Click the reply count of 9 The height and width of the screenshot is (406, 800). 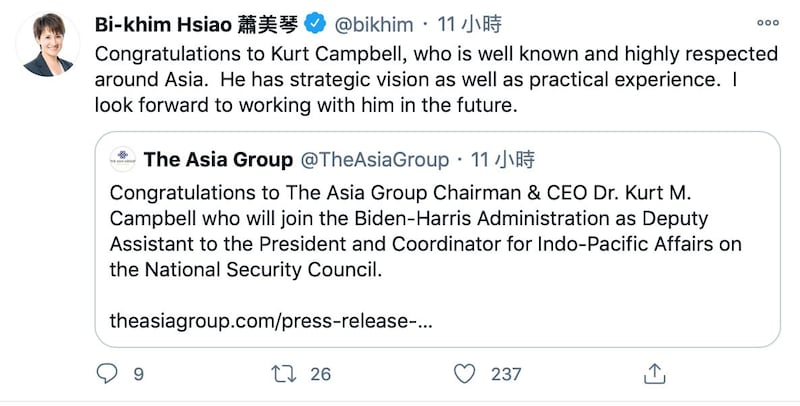138,374
